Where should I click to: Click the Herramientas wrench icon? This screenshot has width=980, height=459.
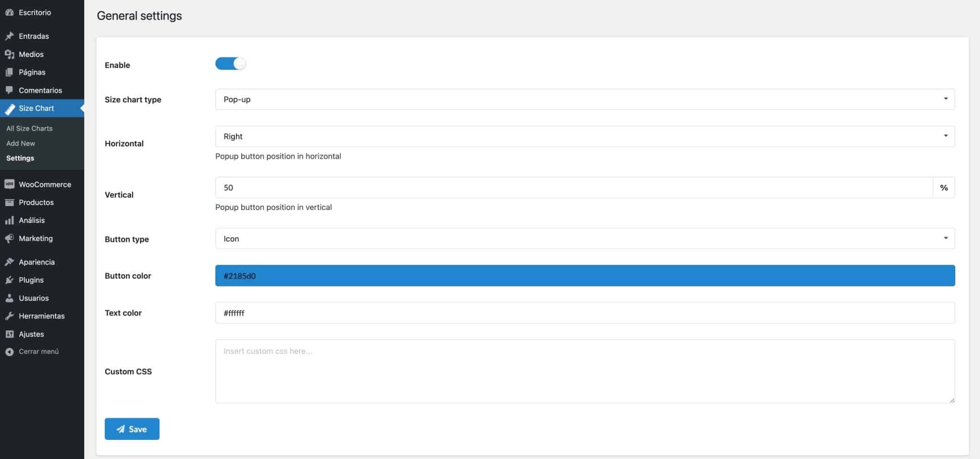[9, 316]
